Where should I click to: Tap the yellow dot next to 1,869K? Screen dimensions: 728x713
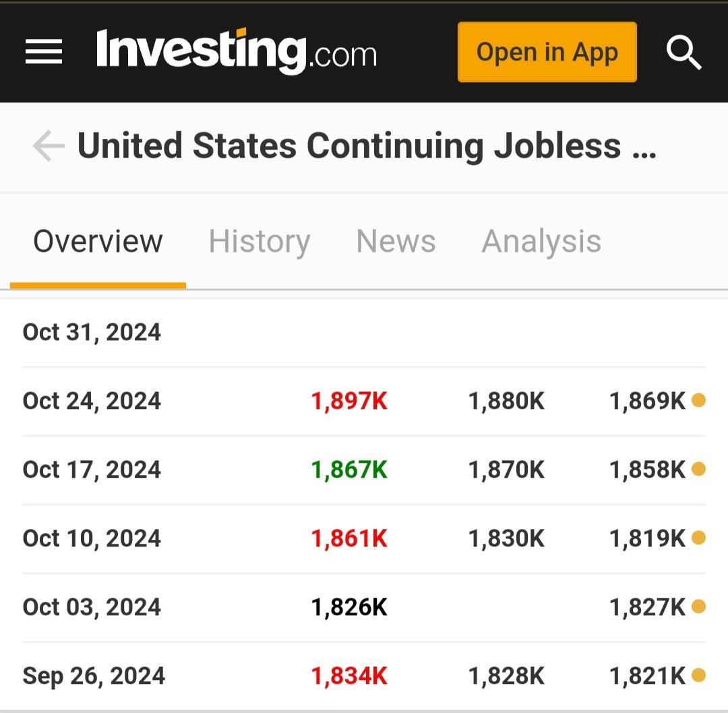click(698, 400)
